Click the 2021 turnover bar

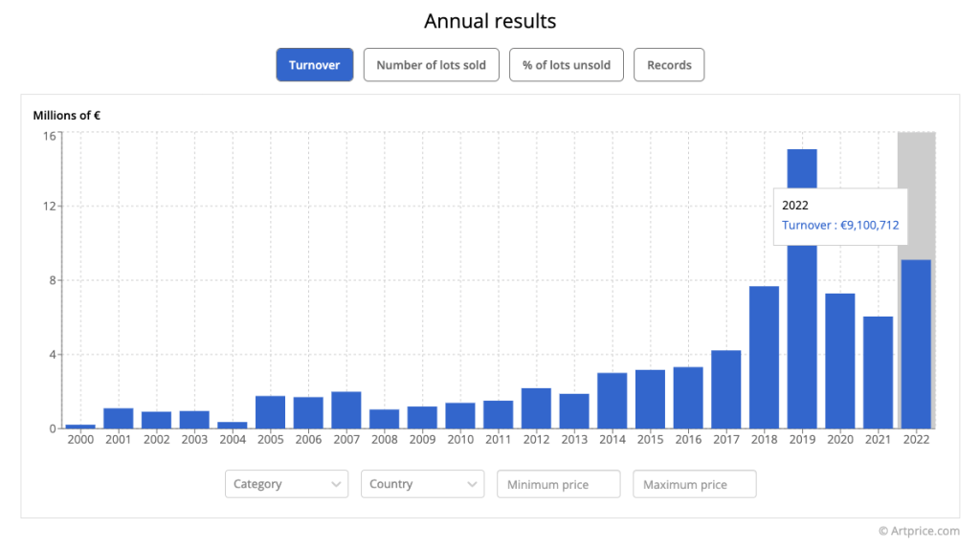pyautogui.click(x=879, y=373)
